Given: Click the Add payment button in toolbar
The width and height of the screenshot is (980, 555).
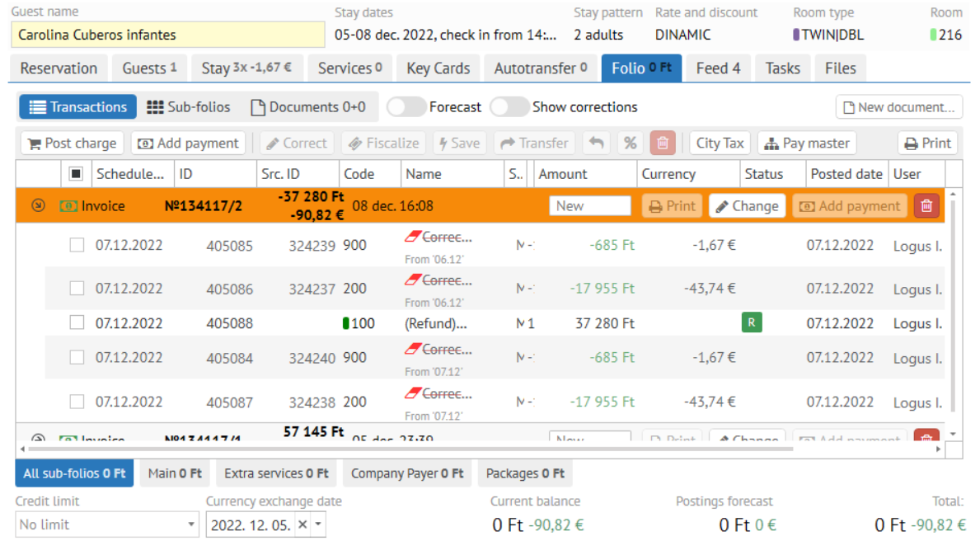Looking at the screenshot, I should click(x=189, y=143).
